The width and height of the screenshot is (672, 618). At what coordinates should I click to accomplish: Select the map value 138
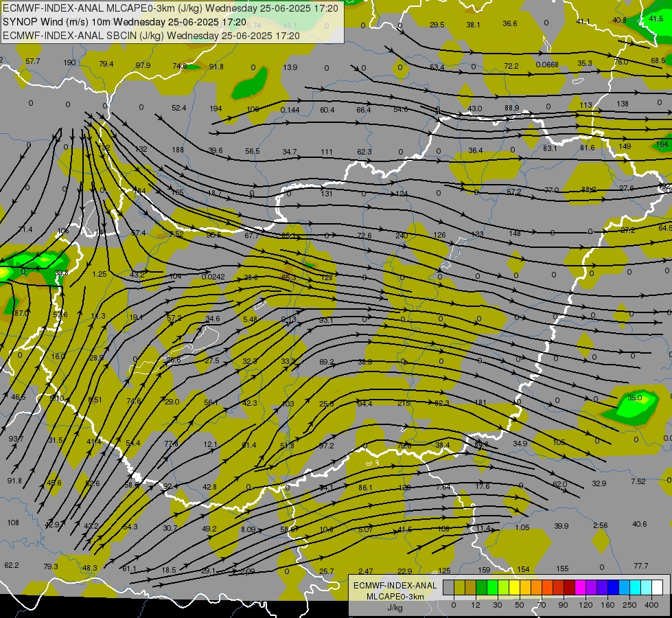pyautogui.click(x=623, y=104)
